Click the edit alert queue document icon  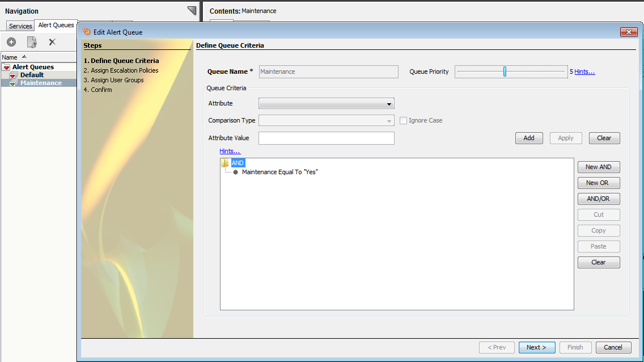32,42
